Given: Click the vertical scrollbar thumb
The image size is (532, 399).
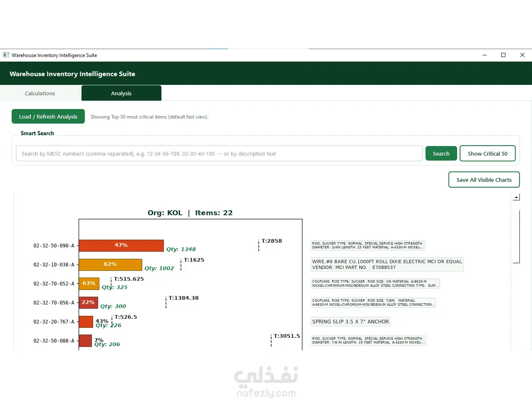Looking at the screenshot, I should coord(516,237).
